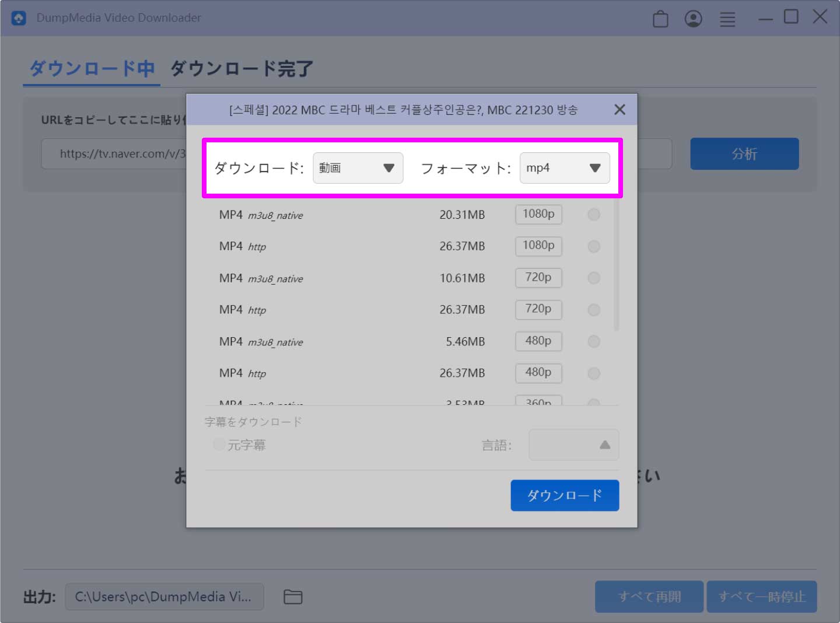Screen dimensions: 840x623
Task: Click the すべて一時停止 button
Action: [762, 597]
